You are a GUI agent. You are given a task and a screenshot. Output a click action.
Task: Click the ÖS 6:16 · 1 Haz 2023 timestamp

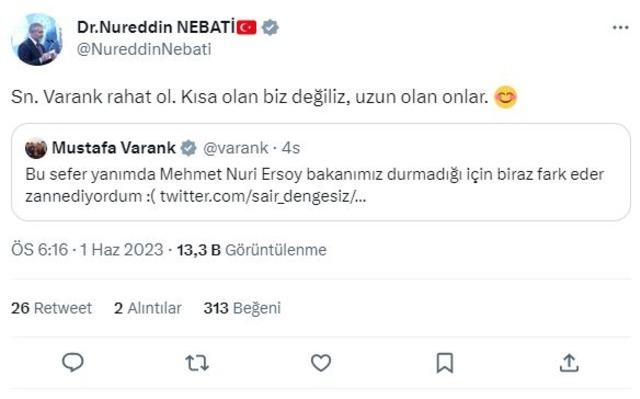point(87,250)
